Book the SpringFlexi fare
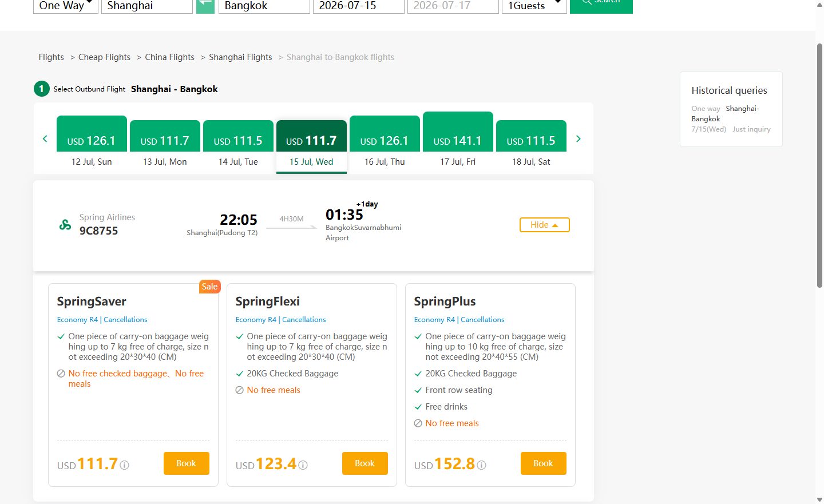This screenshot has width=824, height=504. tap(365, 463)
